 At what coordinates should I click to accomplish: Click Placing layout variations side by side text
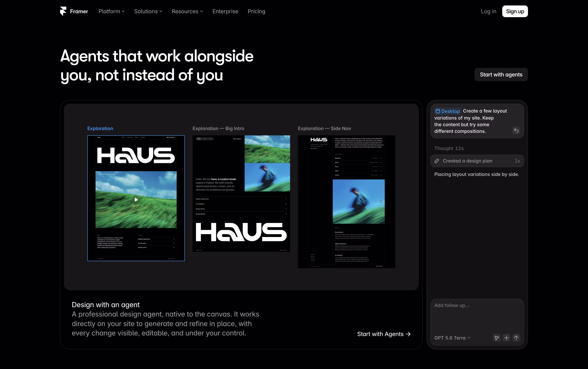click(476, 174)
